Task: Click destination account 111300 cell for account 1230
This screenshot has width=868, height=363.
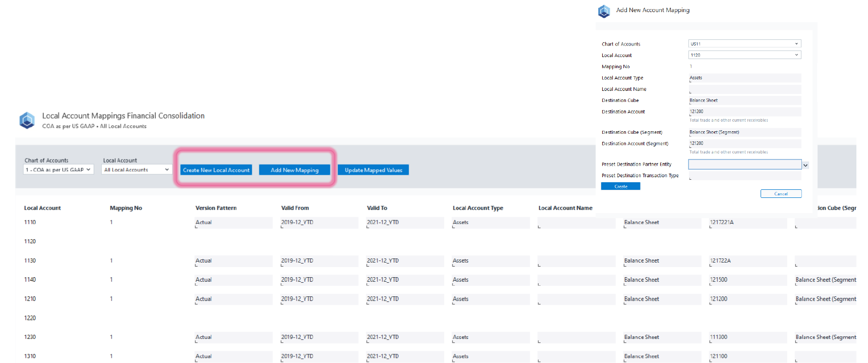Action: (747, 337)
